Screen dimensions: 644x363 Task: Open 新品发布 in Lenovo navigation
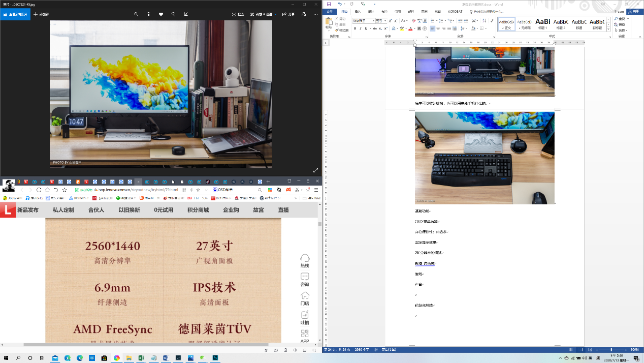(x=28, y=210)
